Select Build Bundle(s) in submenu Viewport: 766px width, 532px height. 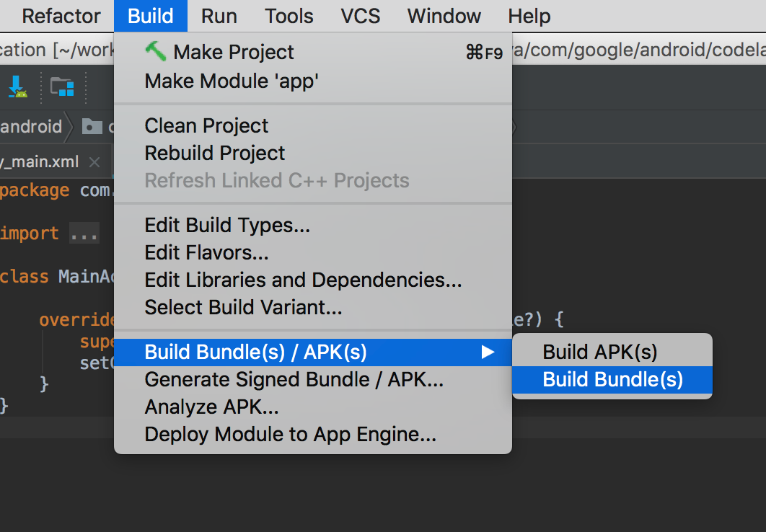(x=612, y=380)
